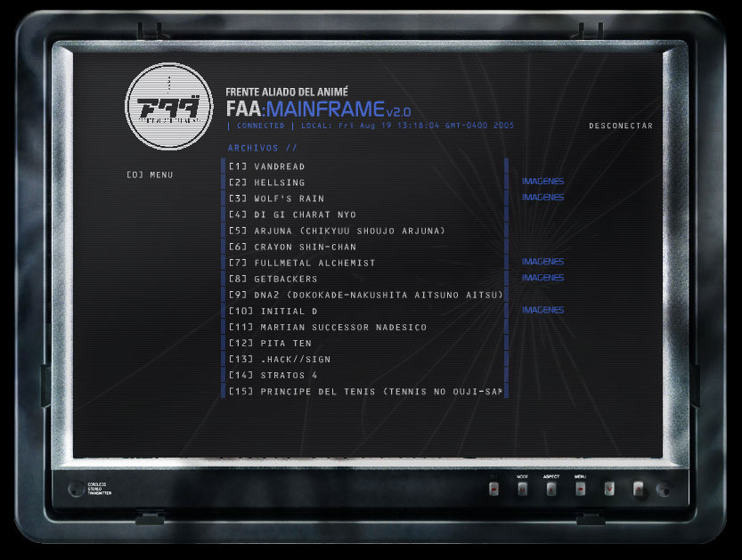Screen dimensions: 742x560
Task: Click the FAA circular logo
Action: [x=169, y=107]
